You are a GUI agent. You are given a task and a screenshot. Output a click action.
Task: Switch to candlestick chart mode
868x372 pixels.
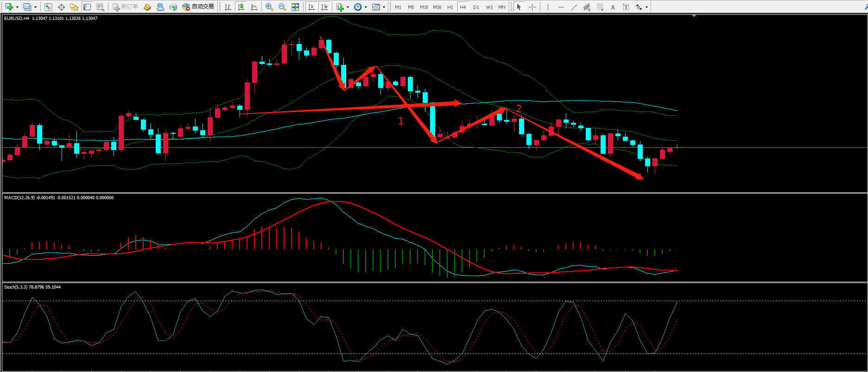coord(241,7)
